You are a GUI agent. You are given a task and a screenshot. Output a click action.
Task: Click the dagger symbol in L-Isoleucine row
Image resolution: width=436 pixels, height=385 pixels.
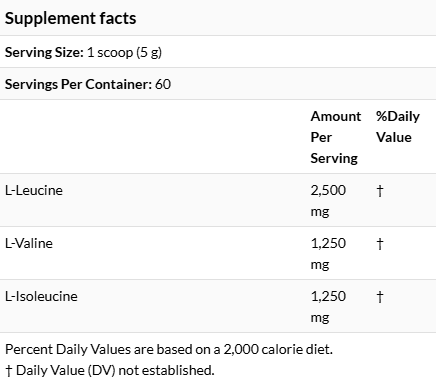(380, 297)
